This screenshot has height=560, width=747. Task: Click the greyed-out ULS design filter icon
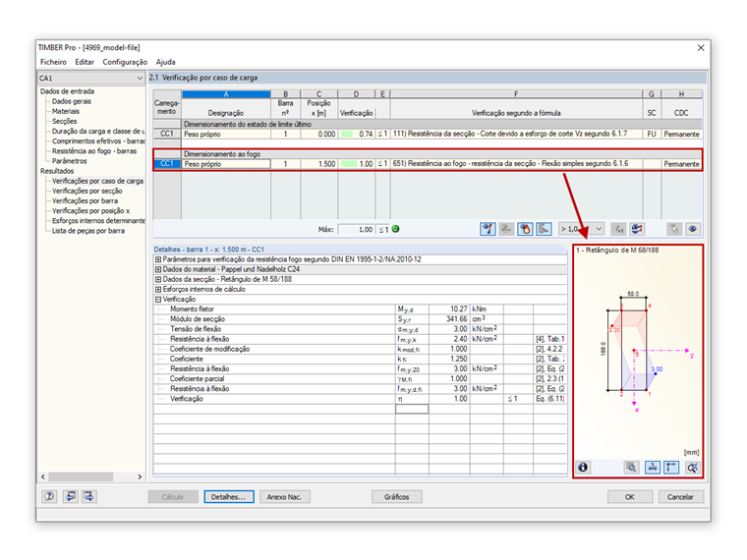click(506, 229)
